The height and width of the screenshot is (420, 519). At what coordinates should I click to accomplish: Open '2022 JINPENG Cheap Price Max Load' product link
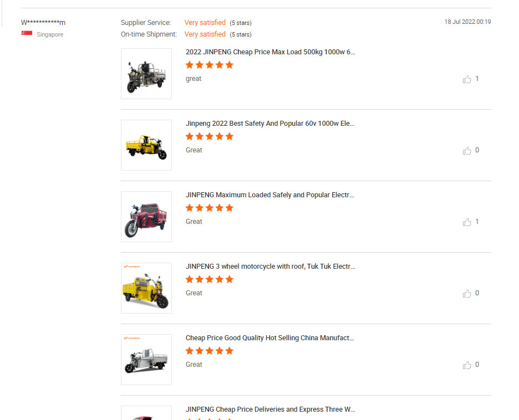[x=270, y=52]
